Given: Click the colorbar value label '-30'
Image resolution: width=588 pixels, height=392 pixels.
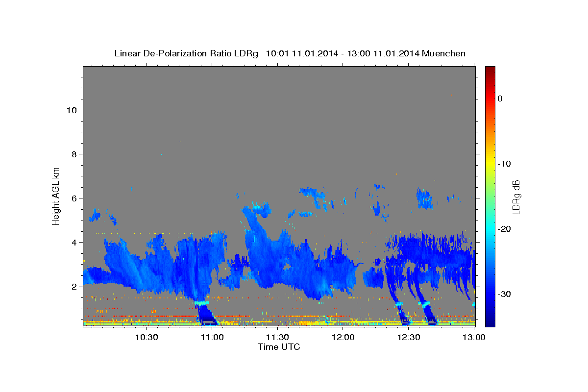Looking at the screenshot, I should [504, 294].
